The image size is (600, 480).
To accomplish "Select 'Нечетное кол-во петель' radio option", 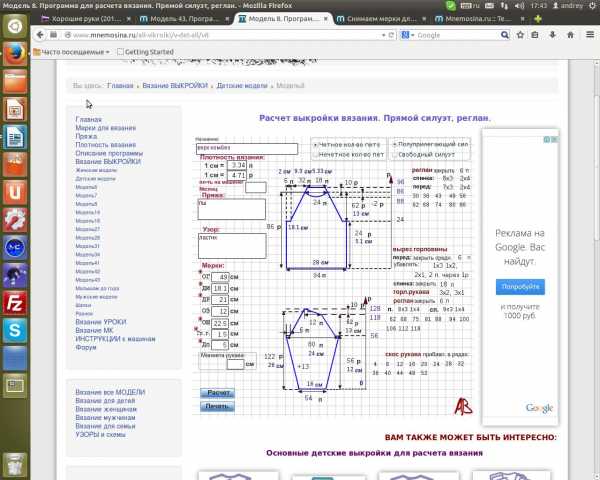I will tap(316, 155).
